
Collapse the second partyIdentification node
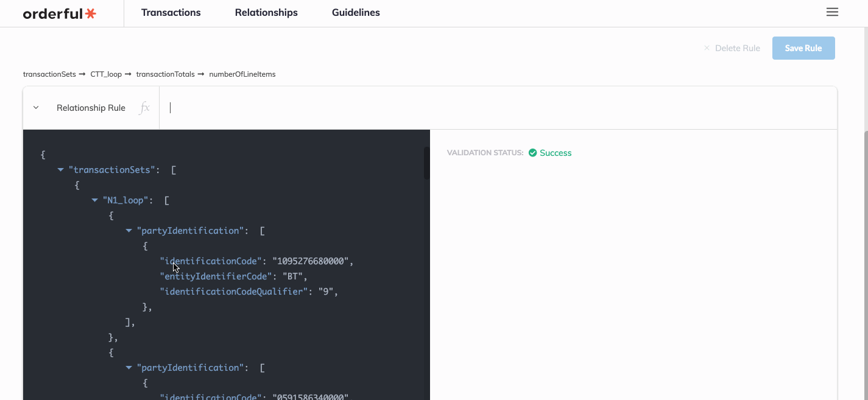click(x=129, y=367)
